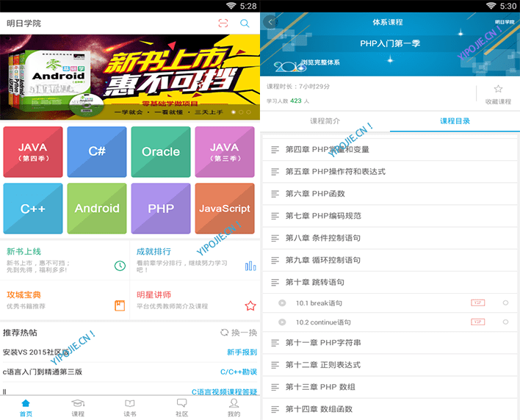
Task: Go to 社区 in bottom navigation
Action: coord(181,408)
